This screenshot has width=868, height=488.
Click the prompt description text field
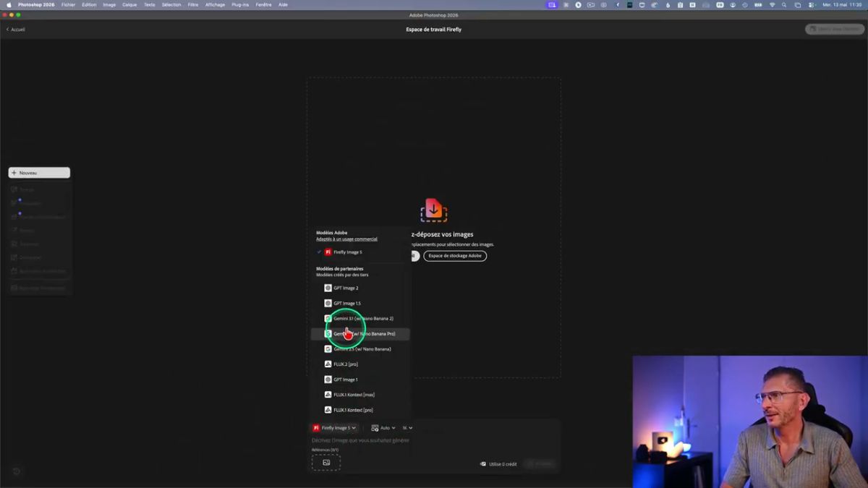coord(360,440)
